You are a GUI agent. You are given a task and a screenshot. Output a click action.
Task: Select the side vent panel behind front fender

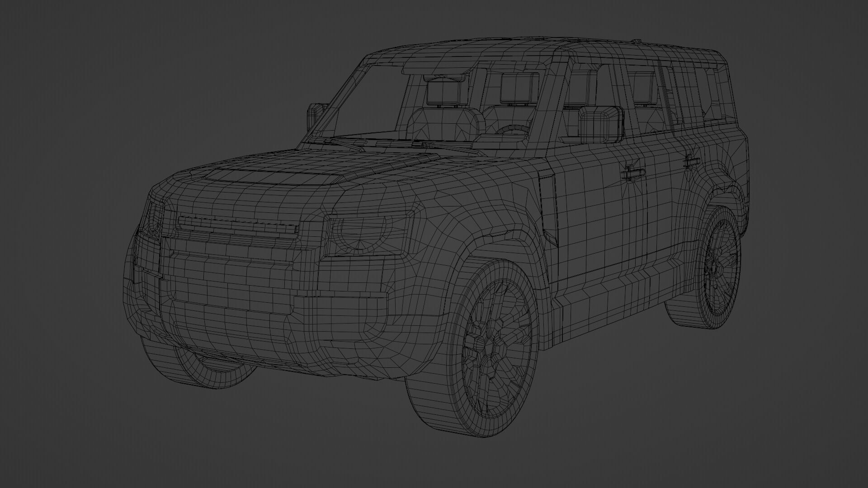(548, 209)
